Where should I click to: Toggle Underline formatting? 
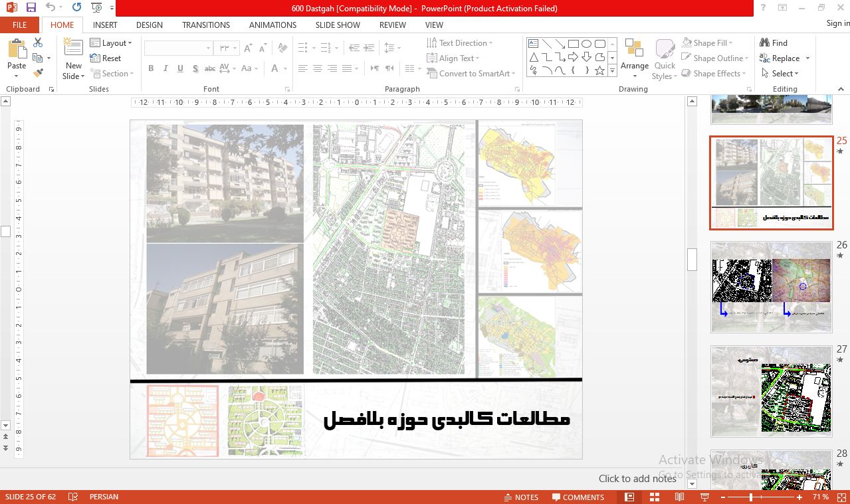[x=180, y=68]
